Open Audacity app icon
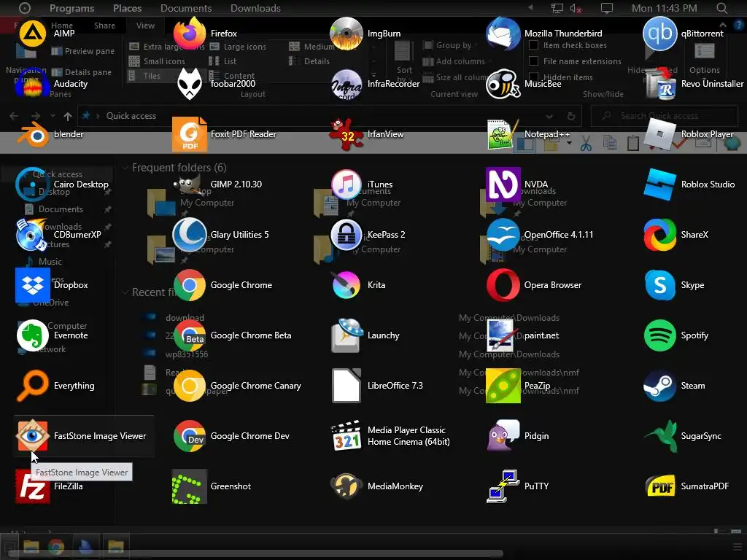747x560 pixels. [52, 84]
